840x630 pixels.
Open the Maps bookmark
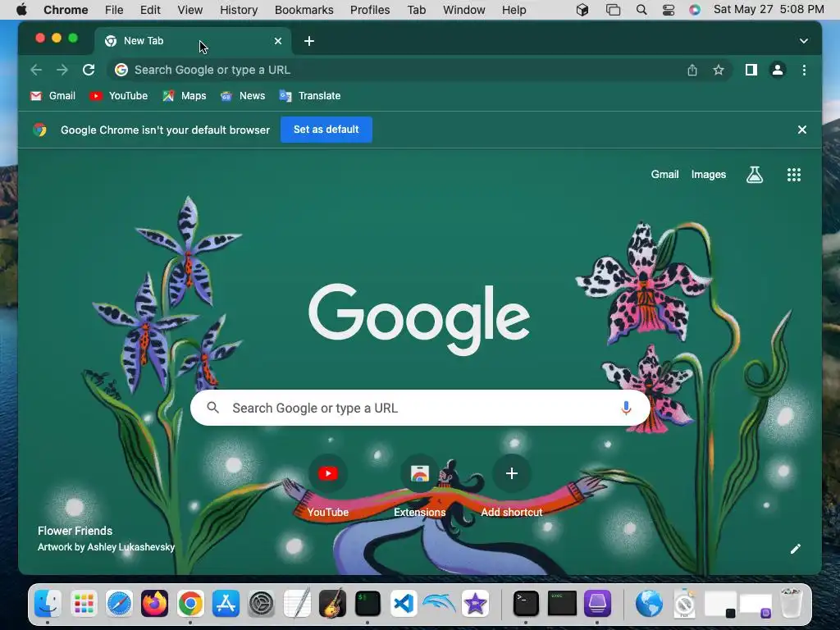pos(185,96)
